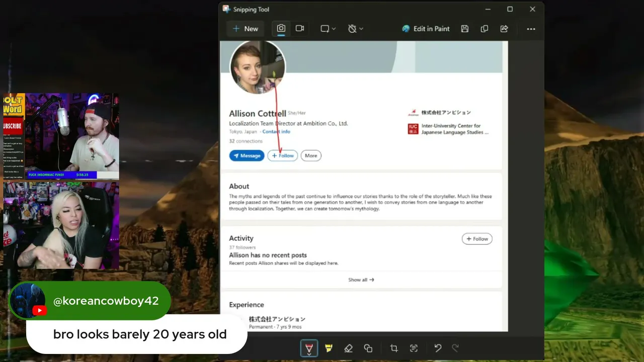The height and width of the screenshot is (362, 644).
Task: Click 'Permanent · 7 yrs 9 mos' text
Action: tap(274, 327)
